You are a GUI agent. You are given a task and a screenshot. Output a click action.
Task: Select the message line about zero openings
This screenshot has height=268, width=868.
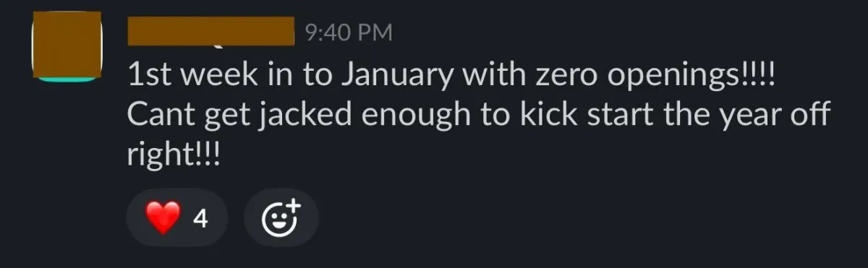(x=451, y=75)
